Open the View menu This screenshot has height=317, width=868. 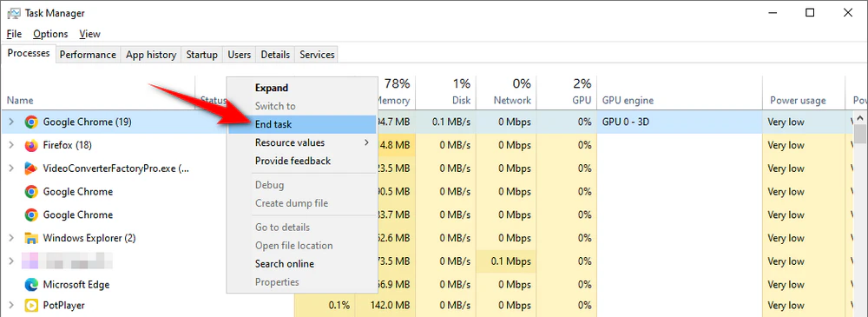click(x=89, y=34)
